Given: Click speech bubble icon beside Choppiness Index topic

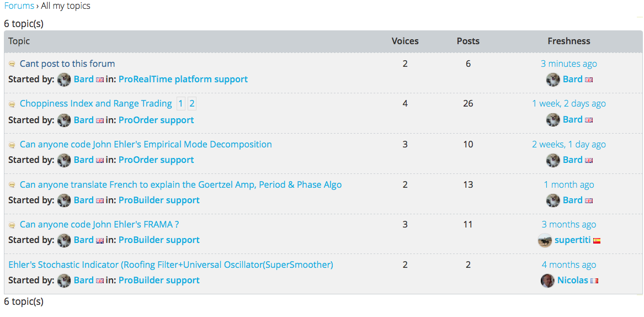Looking at the screenshot, I should pos(12,104).
